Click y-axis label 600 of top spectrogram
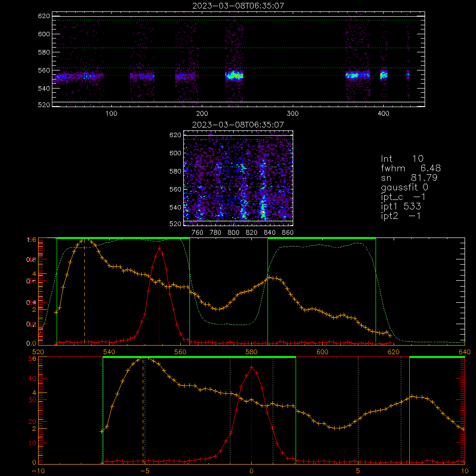 (x=44, y=34)
